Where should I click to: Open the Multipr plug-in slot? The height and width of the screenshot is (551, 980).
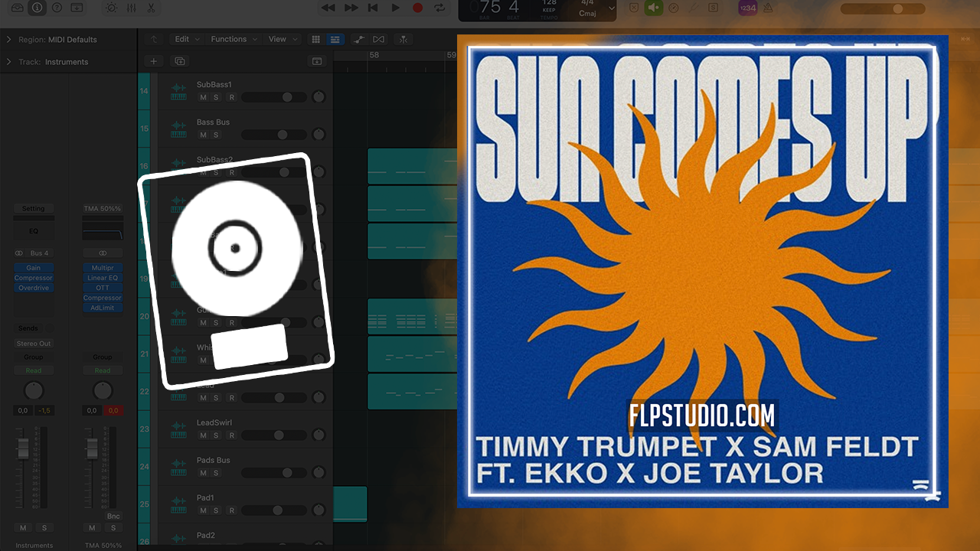click(103, 268)
